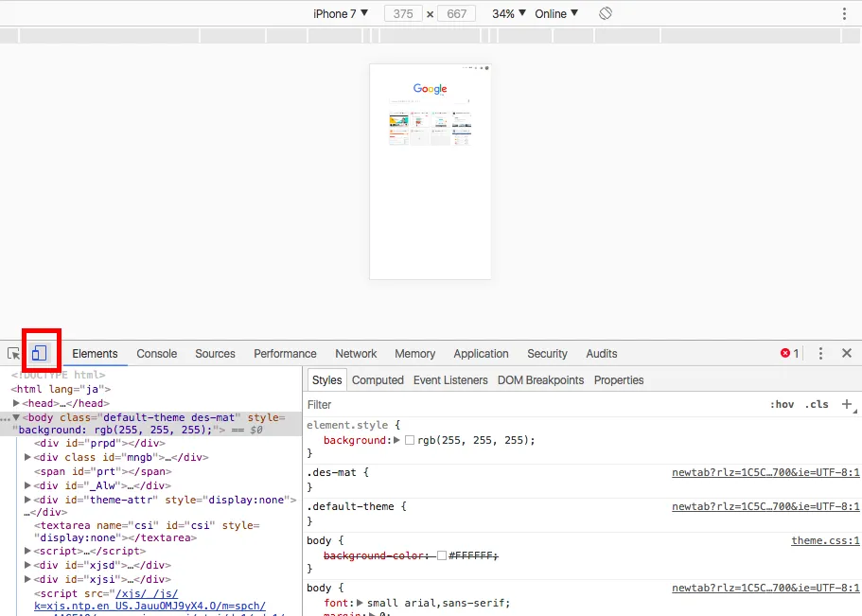Viewport: 862px width, 616px height.
Task: Switch to the Console tab
Action: 156,353
